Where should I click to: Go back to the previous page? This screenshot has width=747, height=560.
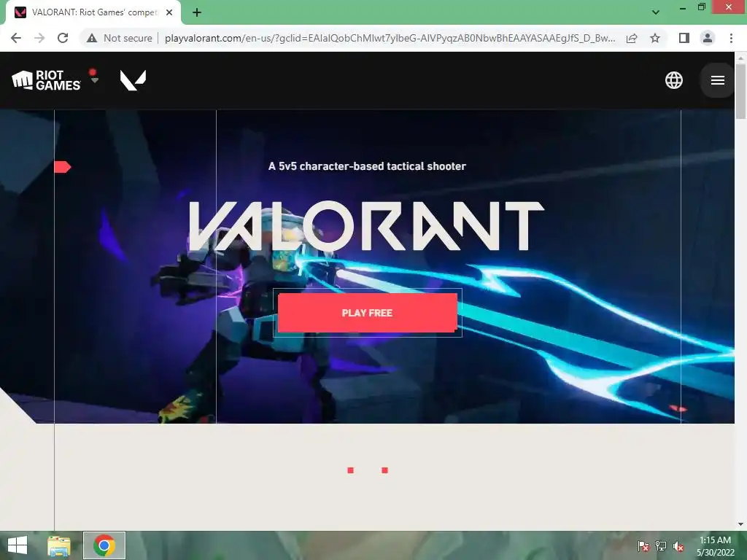tap(16, 38)
